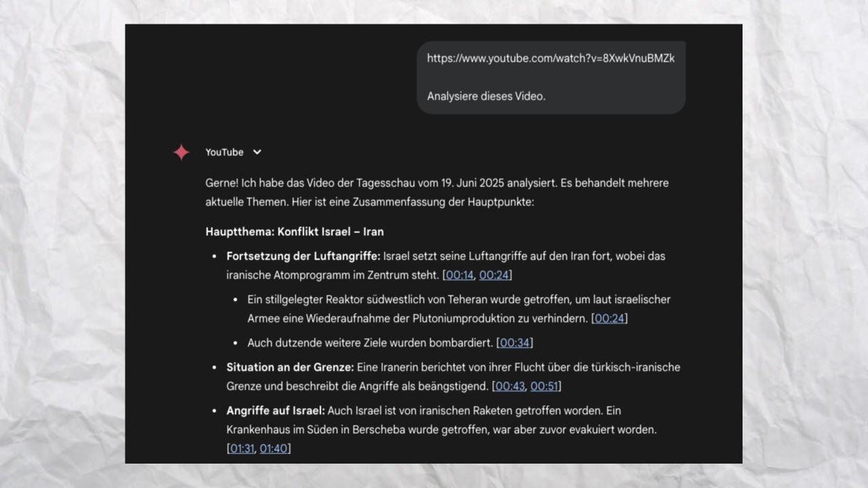
Task: Open the 01:31 timestamp link
Action: click(x=242, y=449)
